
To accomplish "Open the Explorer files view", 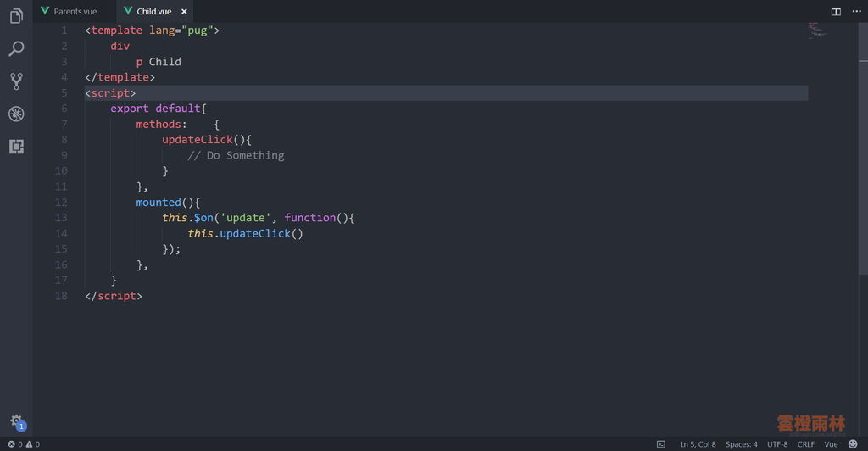I will coord(16,16).
